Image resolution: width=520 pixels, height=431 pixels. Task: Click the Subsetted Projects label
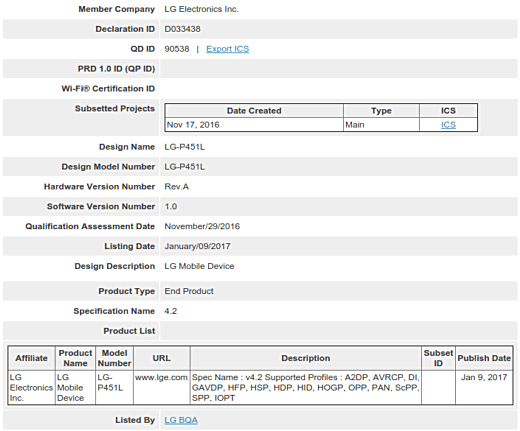tap(115, 109)
